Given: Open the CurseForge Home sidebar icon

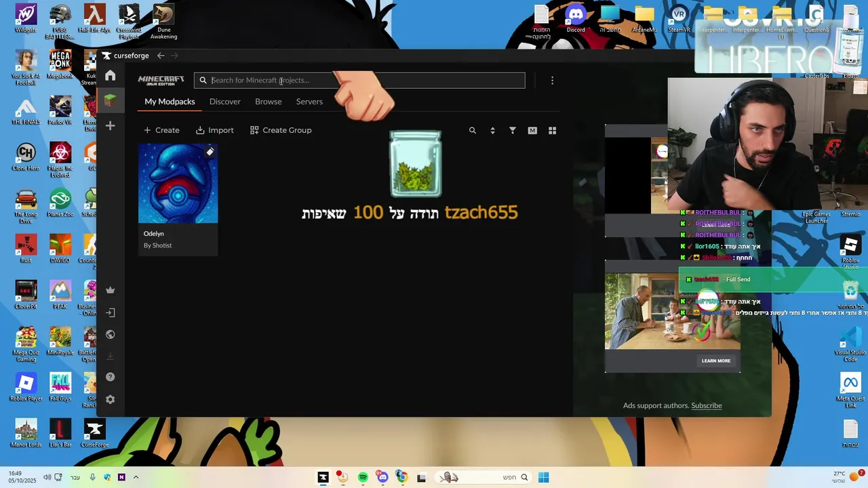Looking at the screenshot, I should (111, 76).
